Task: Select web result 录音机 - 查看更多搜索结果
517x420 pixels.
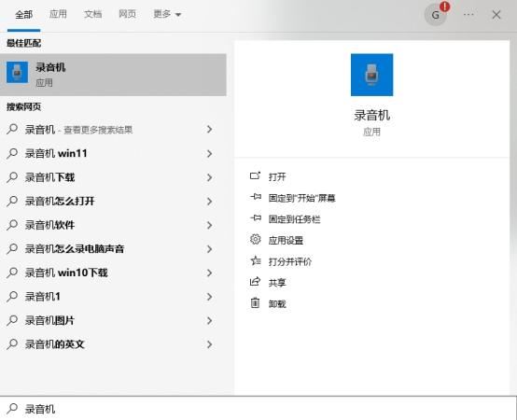Action: point(113,130)
